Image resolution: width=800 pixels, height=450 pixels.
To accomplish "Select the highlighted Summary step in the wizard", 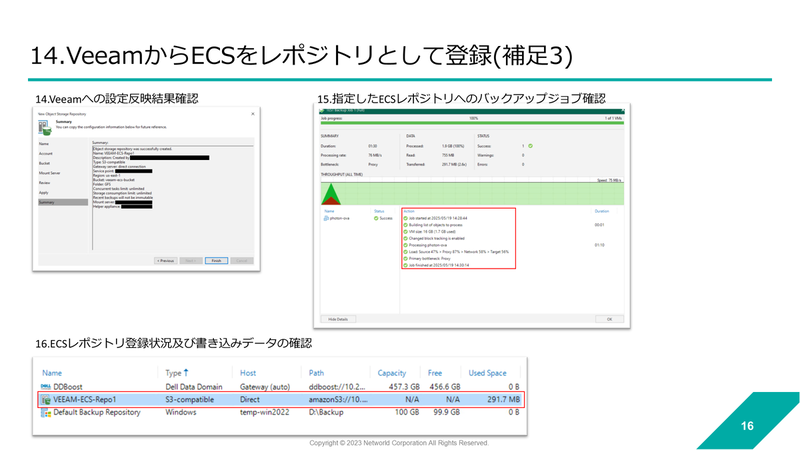I will (63, 203).
